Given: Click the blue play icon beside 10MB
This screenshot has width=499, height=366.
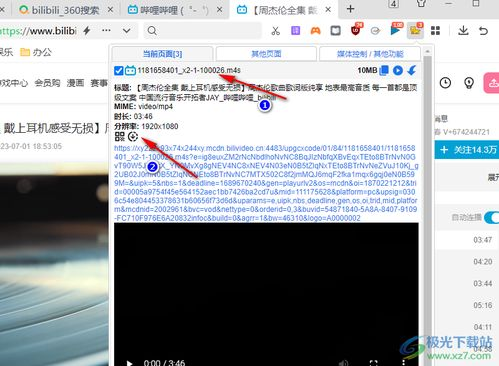Looking at the screenshot, I should coord(398,70).
